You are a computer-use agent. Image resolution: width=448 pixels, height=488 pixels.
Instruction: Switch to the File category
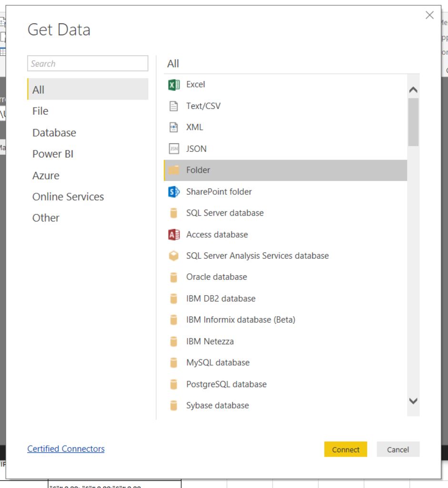pyautogui.click(x=40, y=111)
